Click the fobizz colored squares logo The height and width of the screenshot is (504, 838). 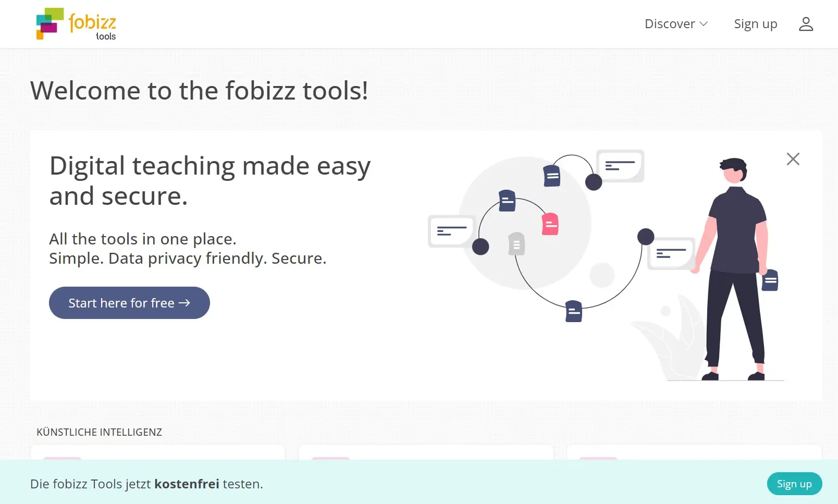point(49,23)
